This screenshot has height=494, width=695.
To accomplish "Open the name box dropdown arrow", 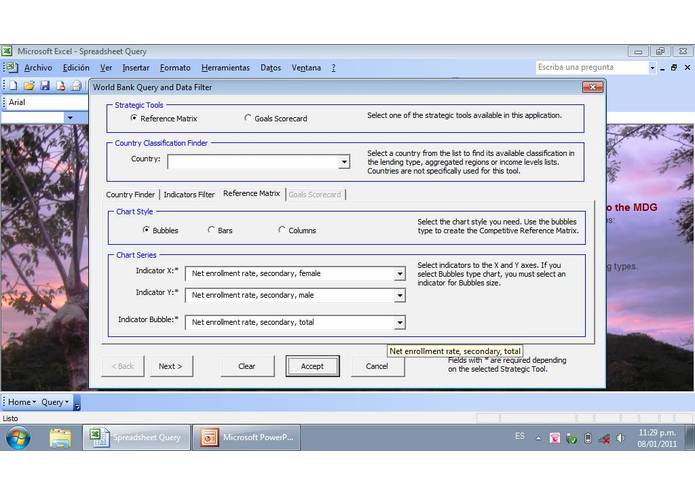I will tap(70, 117).
